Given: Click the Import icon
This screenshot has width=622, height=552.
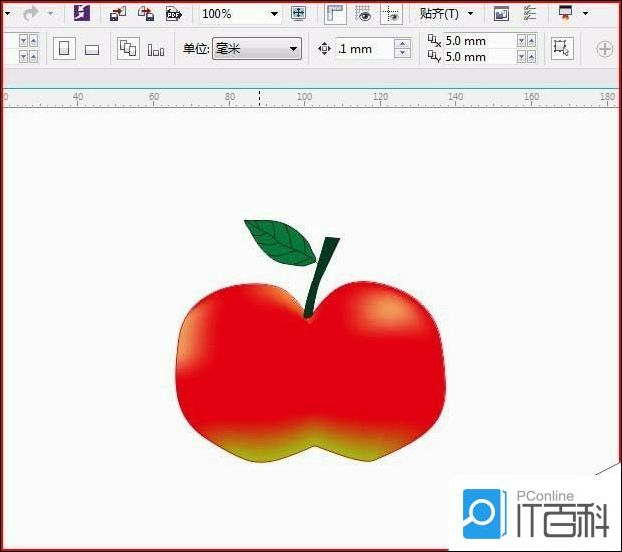Looking at the screenshot, I should tap(118, 13).
